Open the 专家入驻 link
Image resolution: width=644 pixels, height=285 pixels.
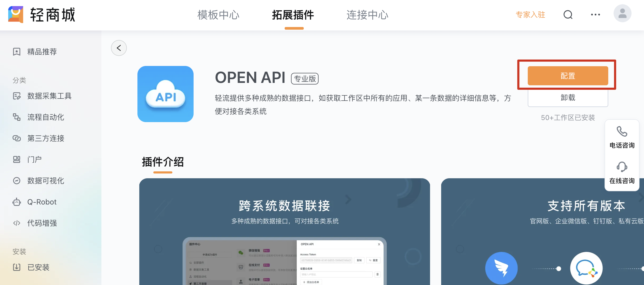[x=530, y=15]
